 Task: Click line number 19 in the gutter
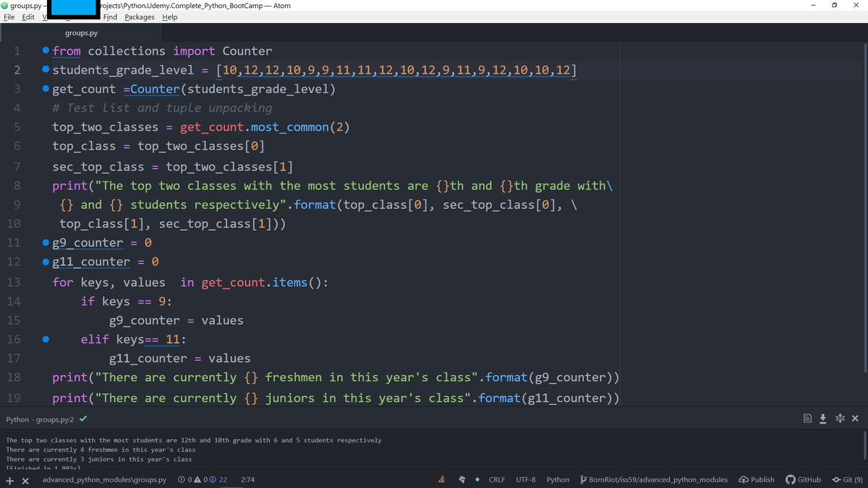point(14,398)
